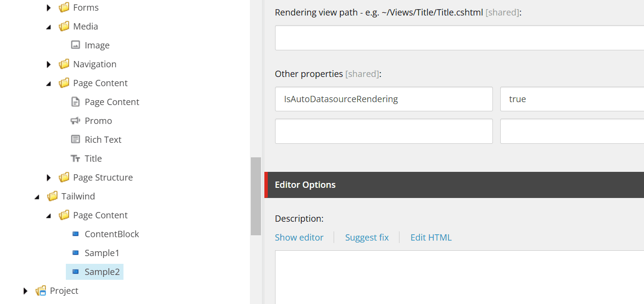The width and height of the screenshot is (644, 304).
Task: Expand the Navigation folder
Action: click(x=48, y=64)
